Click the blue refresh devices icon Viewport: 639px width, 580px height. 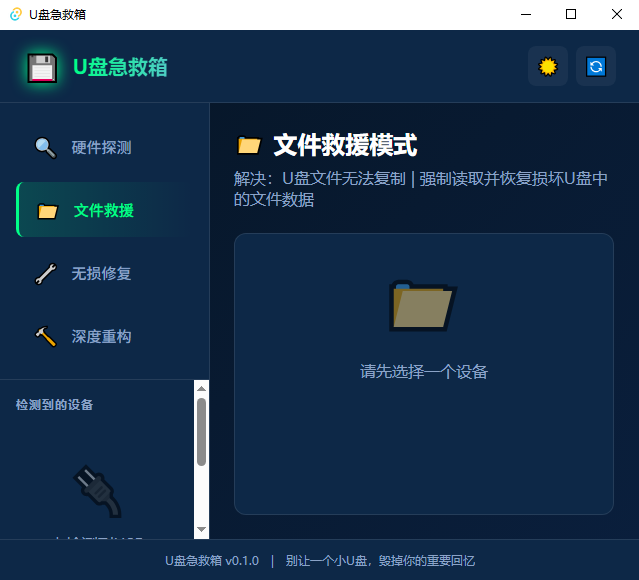point(596,66)
